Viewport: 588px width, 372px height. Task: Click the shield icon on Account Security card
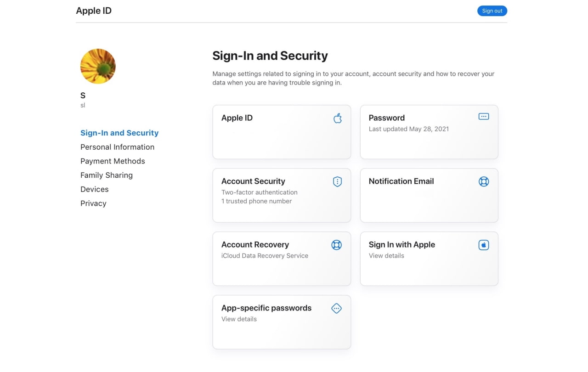(x=337, y=181)
